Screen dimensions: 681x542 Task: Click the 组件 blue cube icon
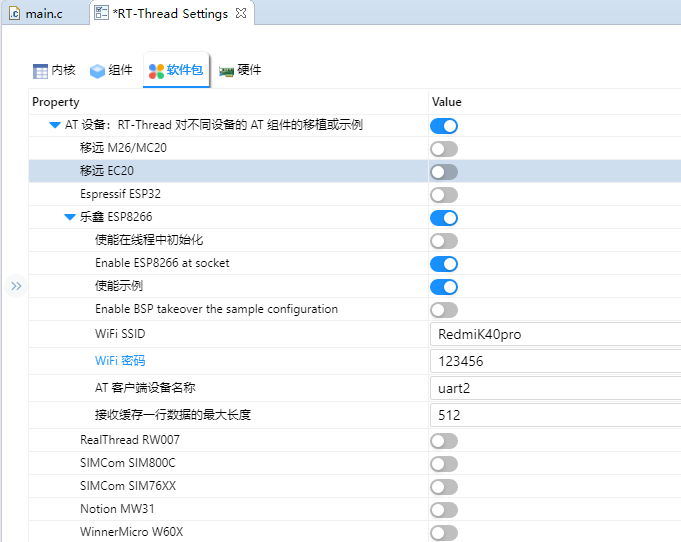pyautogui.click(x=97, y=71)
